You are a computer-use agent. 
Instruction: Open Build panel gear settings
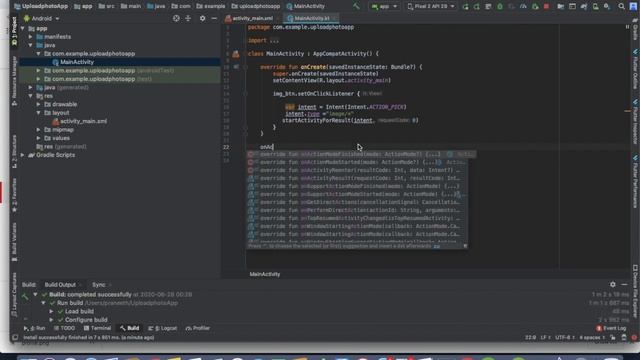click(x=613, y=284)
